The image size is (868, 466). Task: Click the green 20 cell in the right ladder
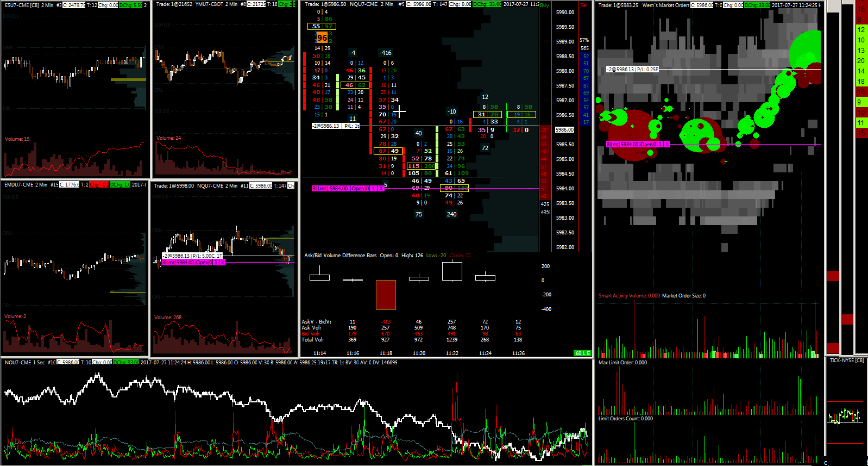point(861,61)
